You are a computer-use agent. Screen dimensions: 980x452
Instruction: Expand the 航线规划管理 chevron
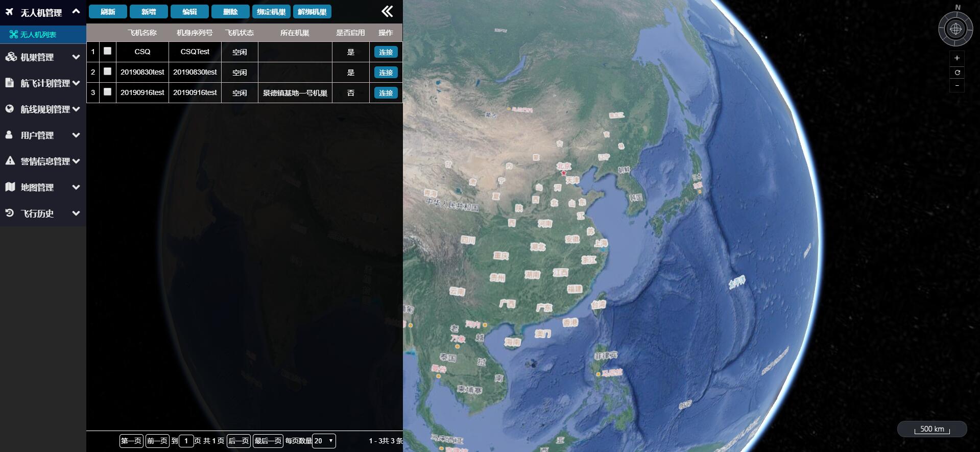[x=76, y=109]
